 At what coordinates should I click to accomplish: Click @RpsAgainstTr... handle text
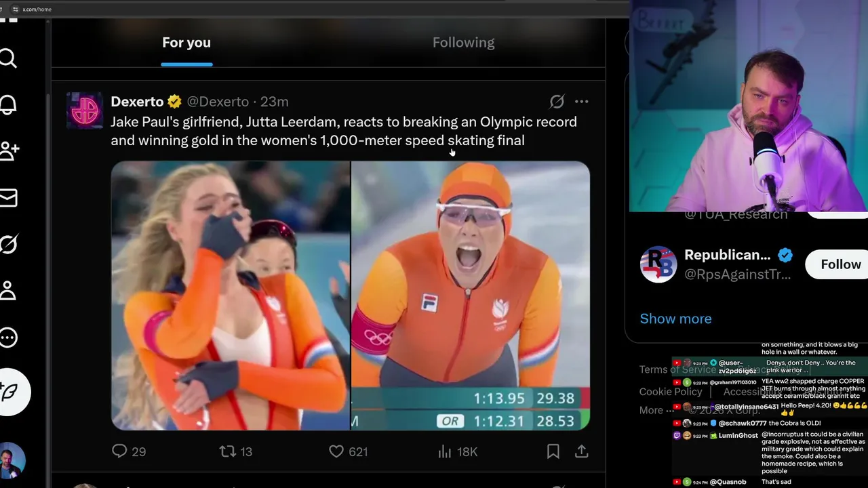click(738, 274)
